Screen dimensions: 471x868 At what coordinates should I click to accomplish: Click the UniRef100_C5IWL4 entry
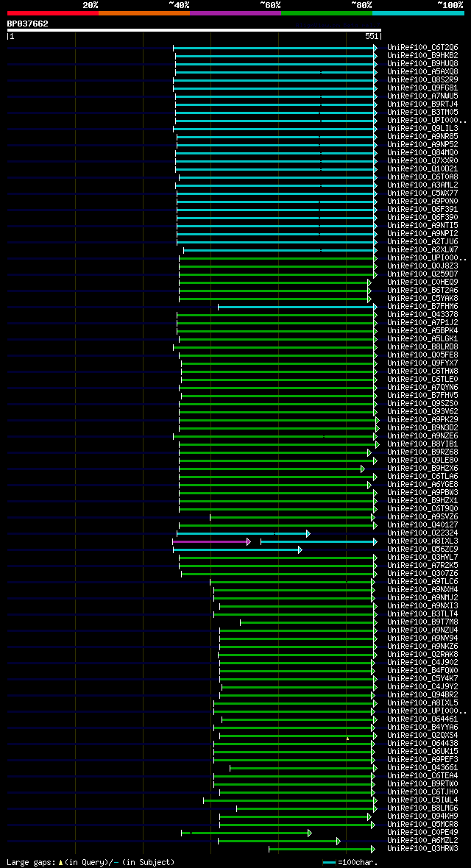pos(422,800)
